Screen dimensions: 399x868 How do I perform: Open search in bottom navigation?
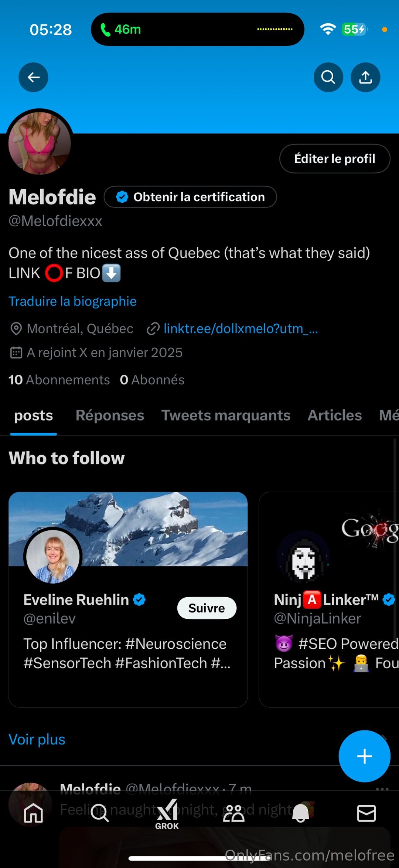tap(100, 813)
